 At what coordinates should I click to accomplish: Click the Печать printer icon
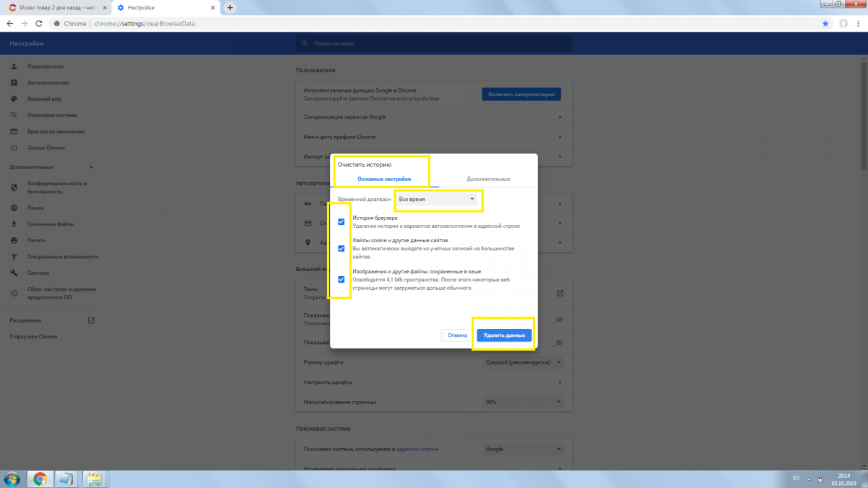click(x=14, y=240)
